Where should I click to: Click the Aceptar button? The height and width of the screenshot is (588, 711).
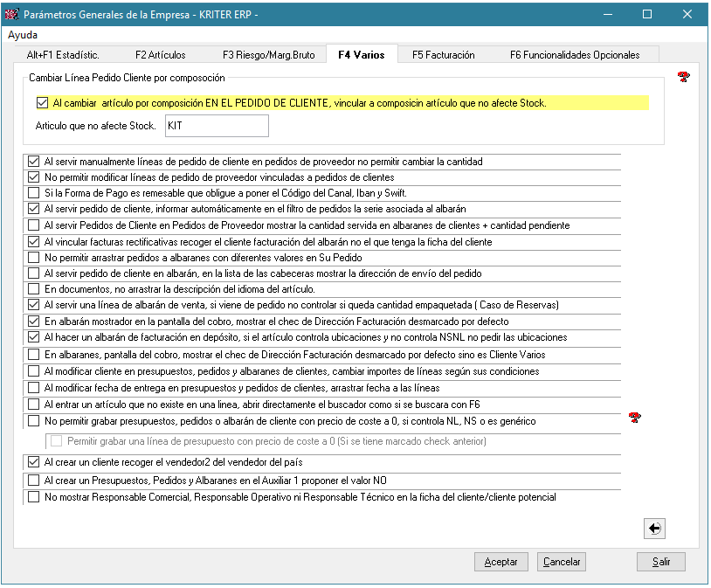500,562
